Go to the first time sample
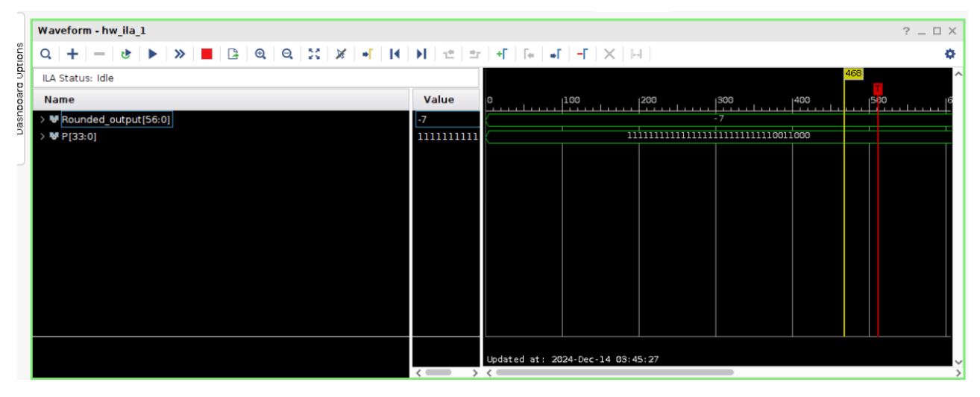 point(396,54)
